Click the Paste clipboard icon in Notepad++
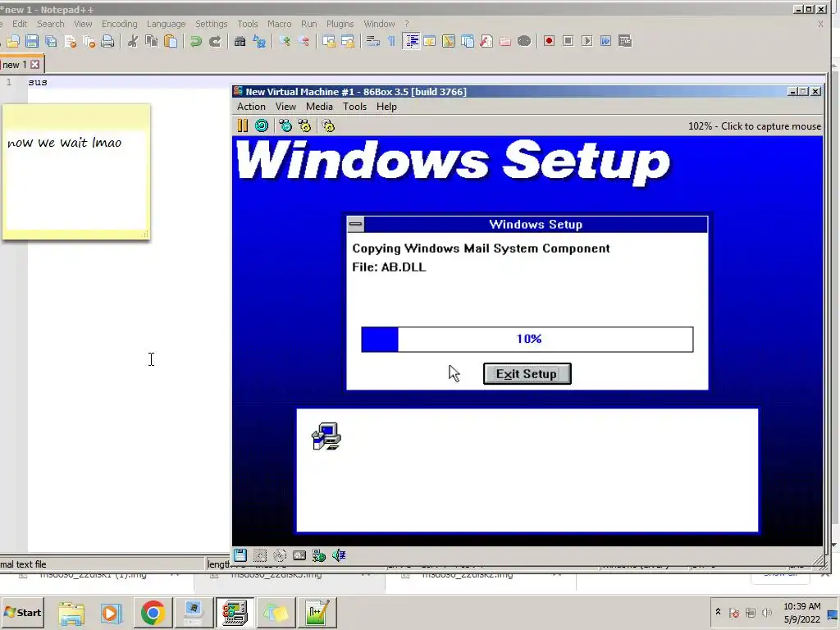This screenshot has height=630, width=840. tap(171, 41)
